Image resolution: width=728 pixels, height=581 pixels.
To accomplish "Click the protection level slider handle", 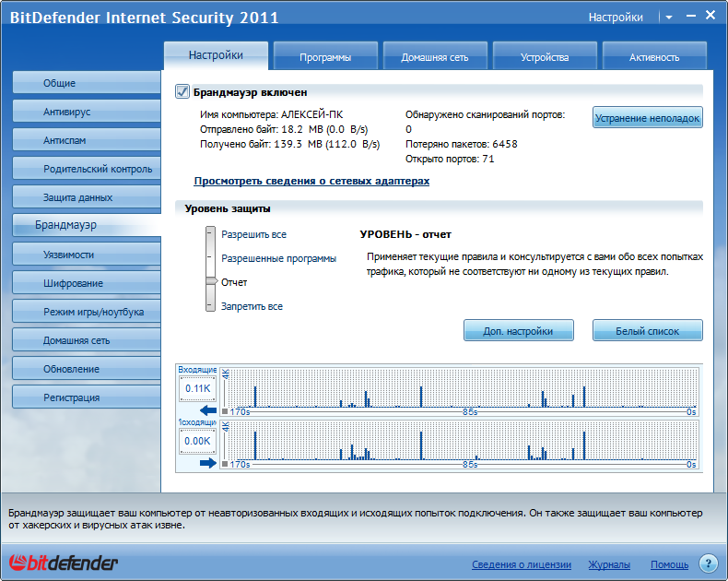I will (211, 280).
